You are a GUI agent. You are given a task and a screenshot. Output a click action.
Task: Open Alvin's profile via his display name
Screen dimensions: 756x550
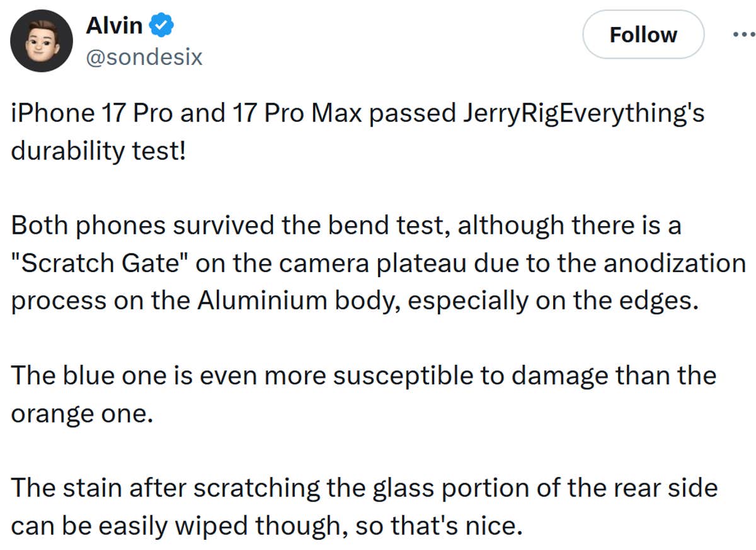pyautogui.click(x=115, y=25)
